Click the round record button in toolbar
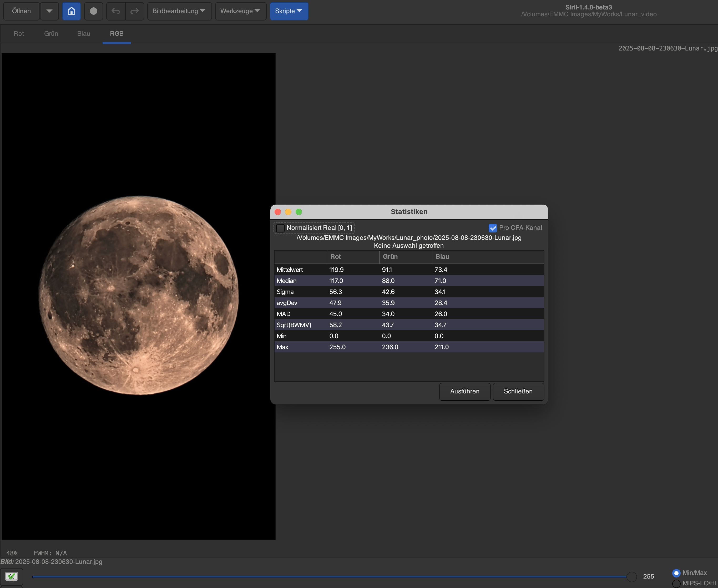The width and height of the screenshot is (718, 588). pyautogui.click(x=93, y=11)
